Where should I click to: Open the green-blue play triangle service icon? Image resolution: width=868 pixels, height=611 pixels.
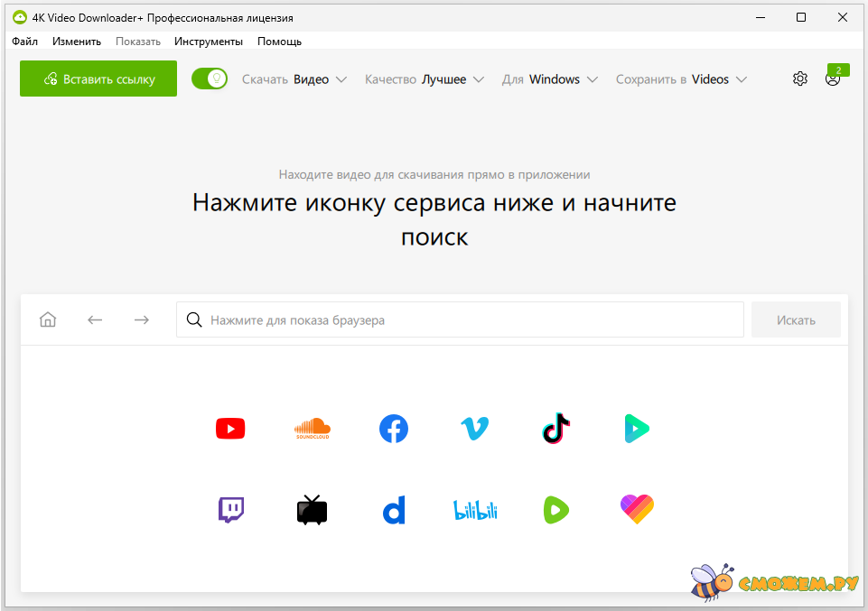coord(637,429)
